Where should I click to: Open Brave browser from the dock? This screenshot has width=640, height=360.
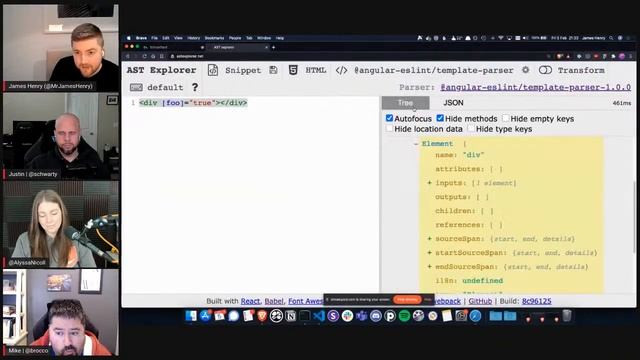[262, 316]
